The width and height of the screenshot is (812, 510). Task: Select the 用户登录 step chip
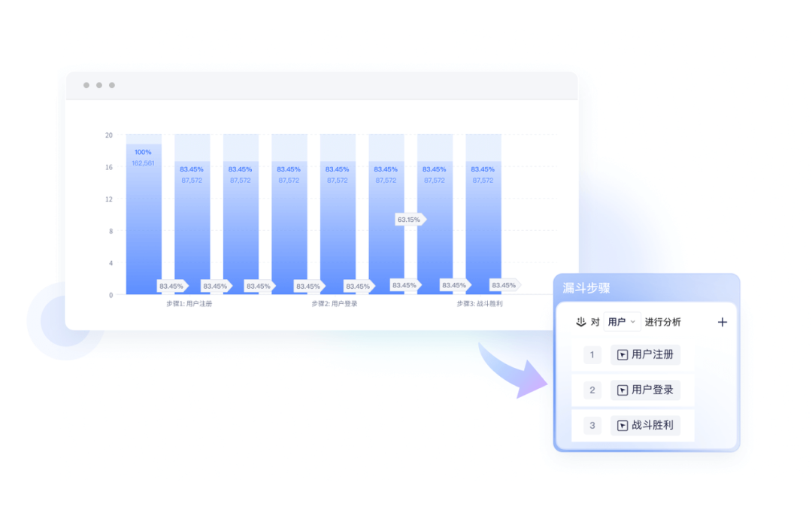pyautogui.click(x=645, y=390)
